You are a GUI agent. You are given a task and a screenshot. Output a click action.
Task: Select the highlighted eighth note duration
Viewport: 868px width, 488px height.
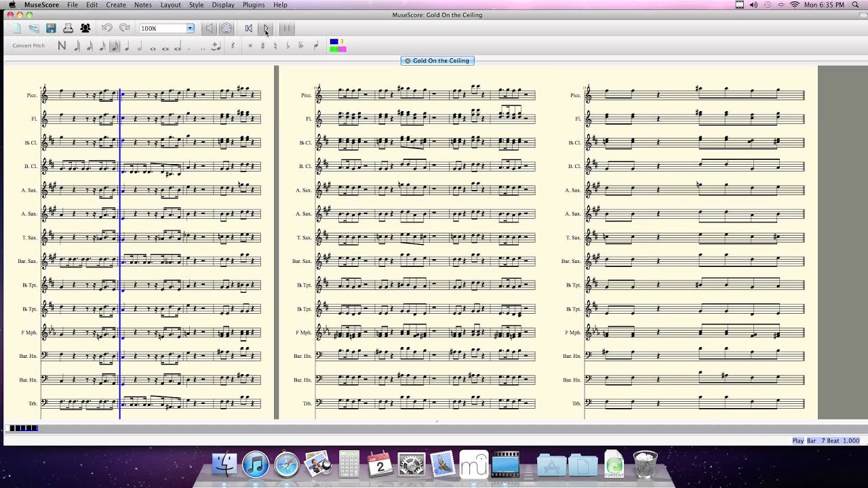tap(115, 46)
